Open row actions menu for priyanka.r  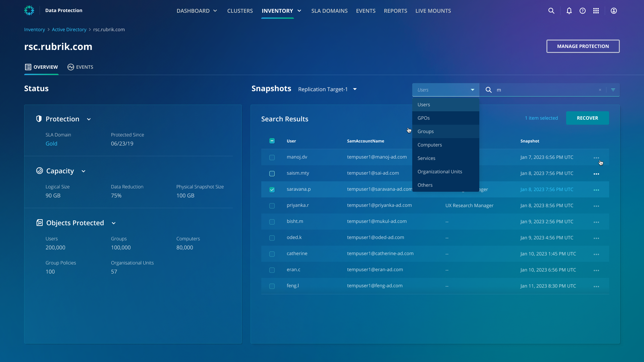(596, 206)
